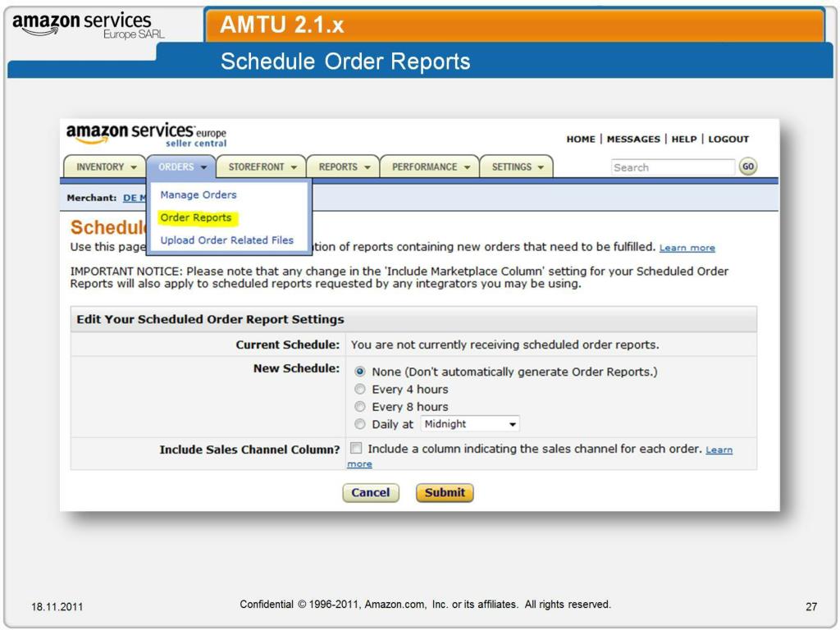Click the LOGOUT link

[x=728, y=139]
